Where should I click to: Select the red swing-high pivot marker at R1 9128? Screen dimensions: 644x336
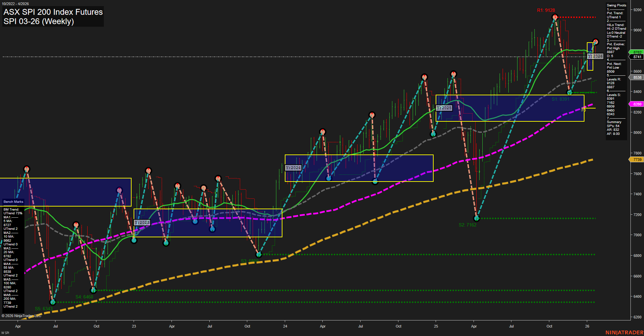click(x=555, y=16)
